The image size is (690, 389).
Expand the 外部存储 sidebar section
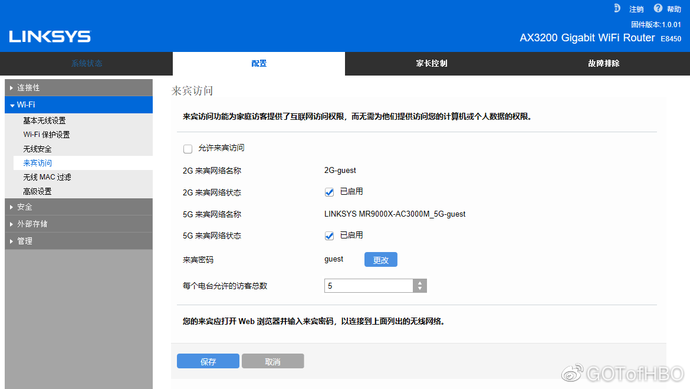click(79, 224)
